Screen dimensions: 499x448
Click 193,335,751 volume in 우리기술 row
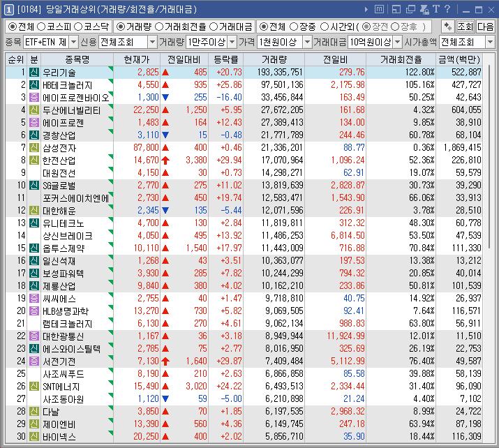pos(280,73)
